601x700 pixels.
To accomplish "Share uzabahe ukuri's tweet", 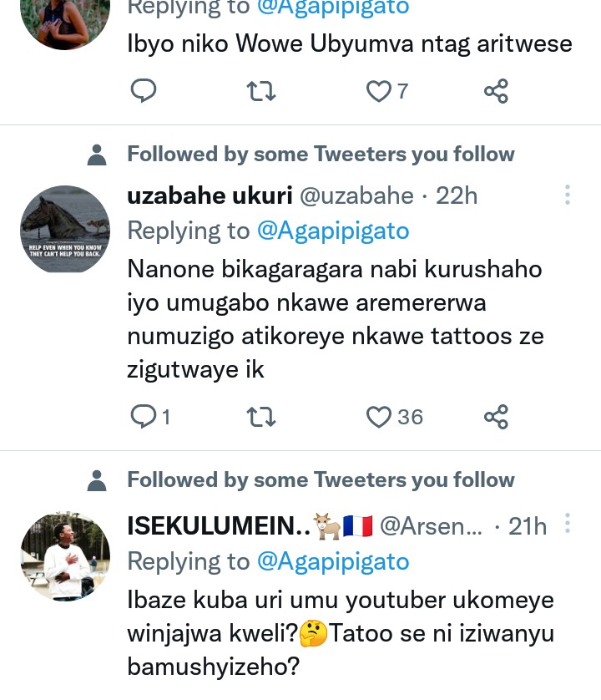I will click(496, 416).
